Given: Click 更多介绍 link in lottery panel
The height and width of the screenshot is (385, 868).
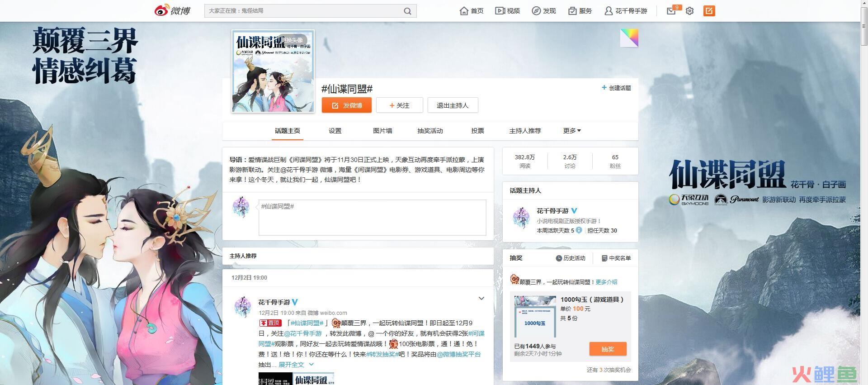Looking at the screenshot, I should click(x=606, y=282).
